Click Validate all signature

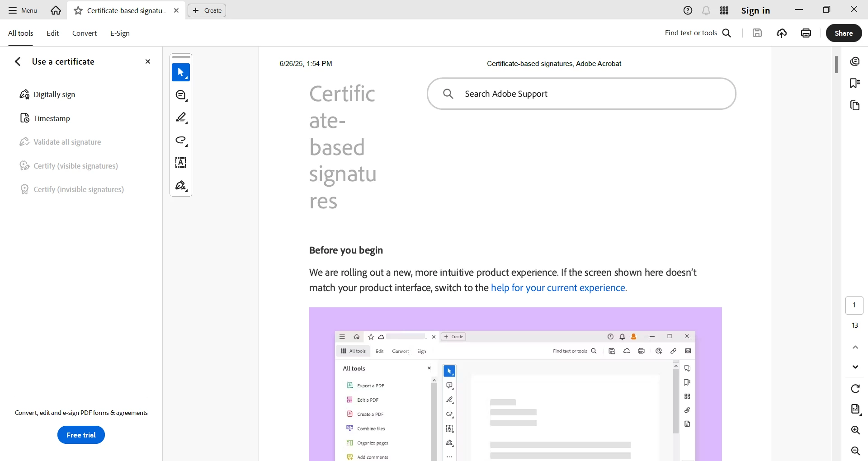(x=60, y=142)
